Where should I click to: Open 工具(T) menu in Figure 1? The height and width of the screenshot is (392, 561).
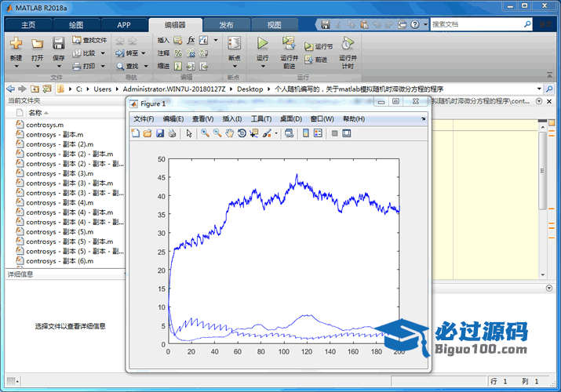tap(260, 119)
